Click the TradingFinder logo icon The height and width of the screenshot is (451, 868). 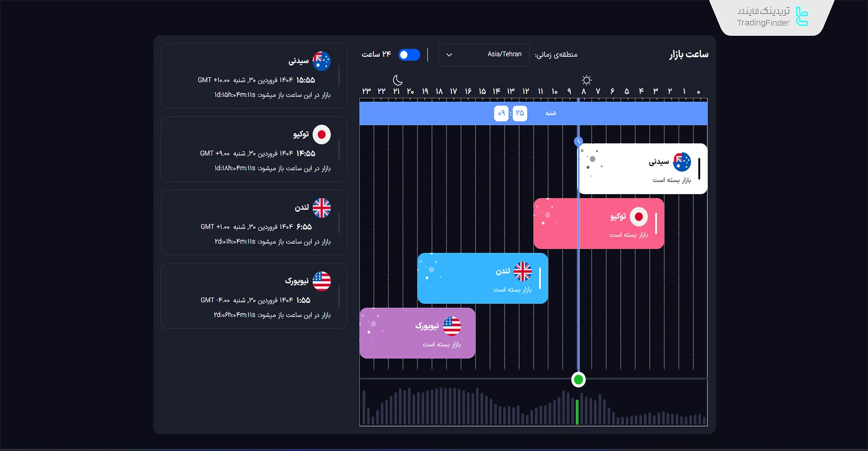(802, 17)
